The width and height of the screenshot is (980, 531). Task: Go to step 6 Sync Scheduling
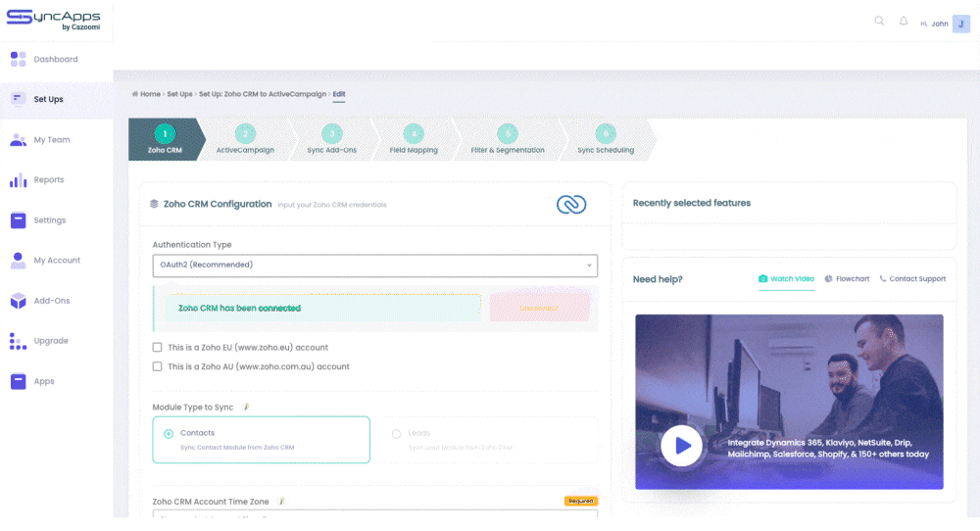tap(606, 140)
